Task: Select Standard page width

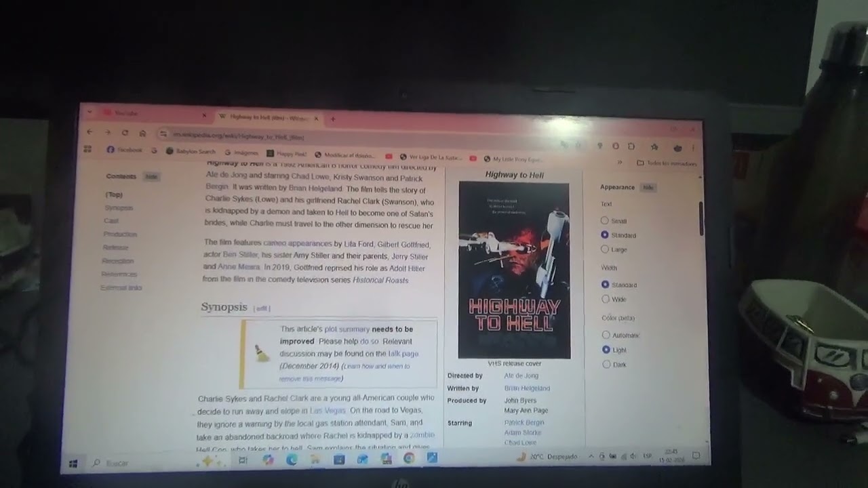Action: (605, 285)
